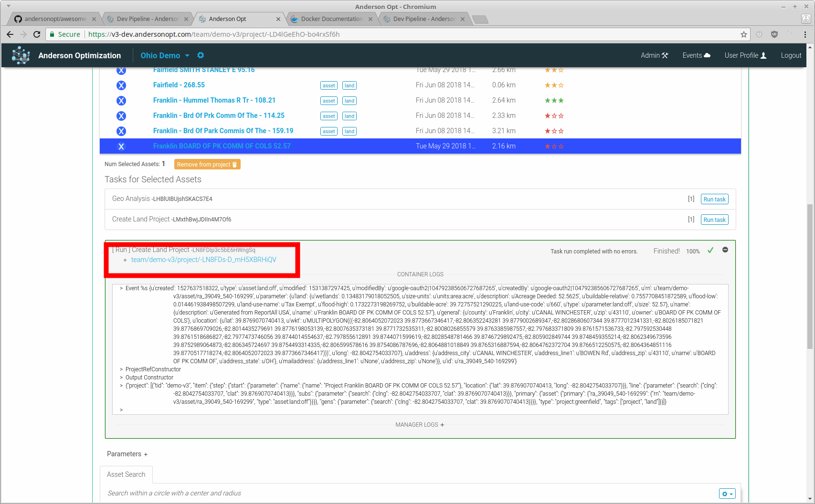Close the Docker Documentation tab

(x=370, y=19)
